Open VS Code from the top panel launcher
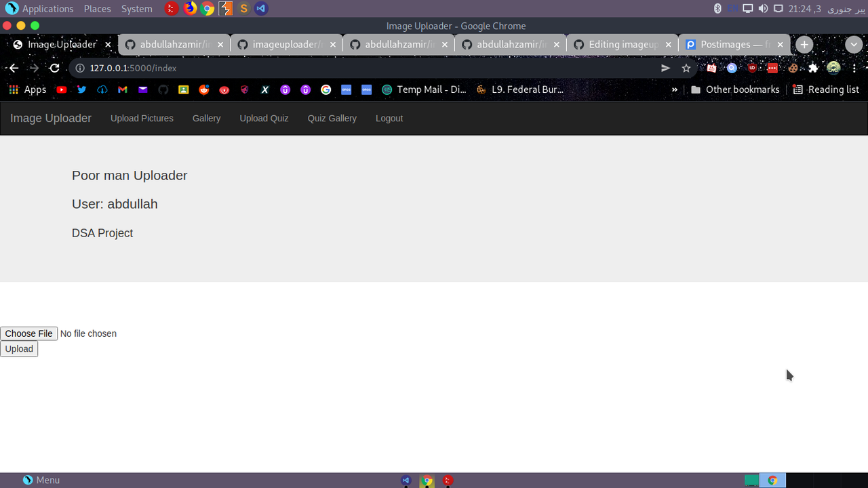Image resolution: width=868 pixels, height=488 pixels. (x=261, y=8)
